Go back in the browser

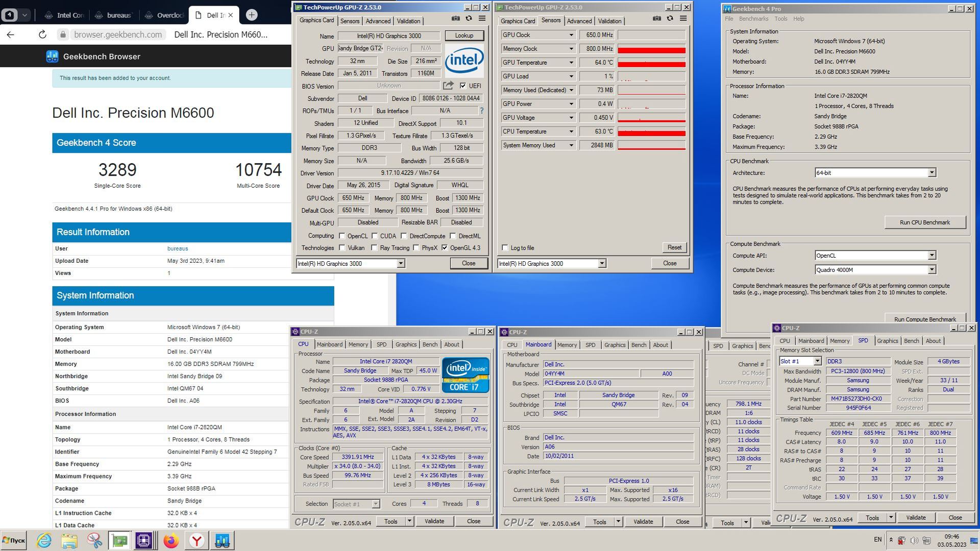click(x=11, y=35)
